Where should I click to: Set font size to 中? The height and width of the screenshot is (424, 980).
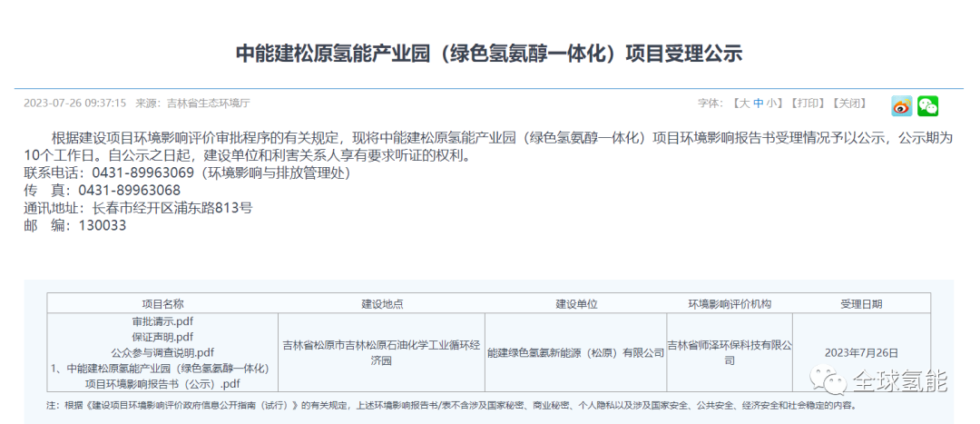click(x=758, y=104)
